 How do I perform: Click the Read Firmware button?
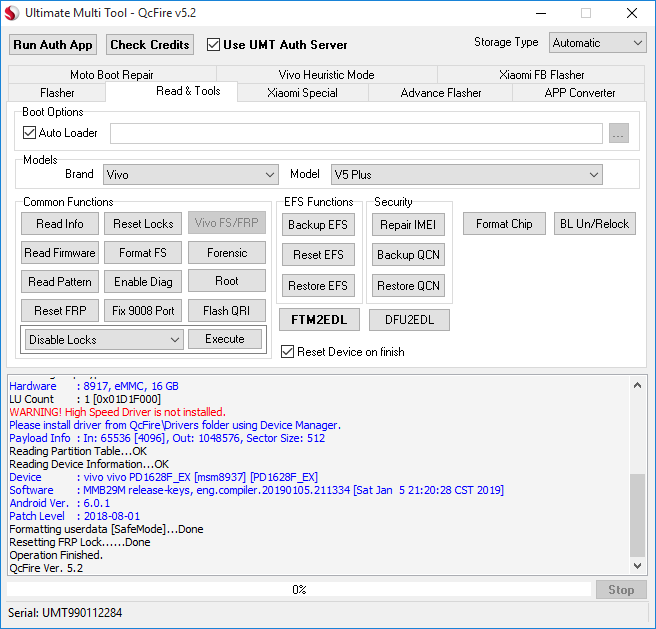(x=60, y=253)
